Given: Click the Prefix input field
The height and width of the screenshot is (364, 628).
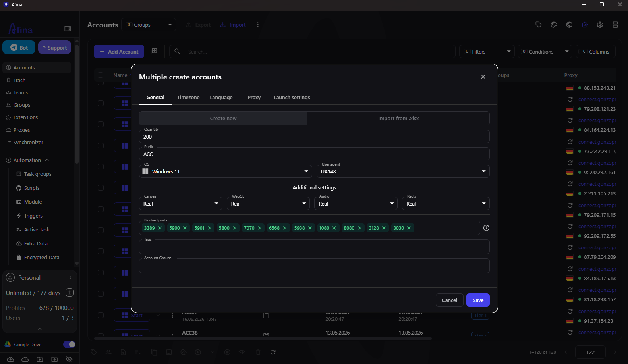Looking at the screenshot, I should pyautogui.click(x=314, y=154).
